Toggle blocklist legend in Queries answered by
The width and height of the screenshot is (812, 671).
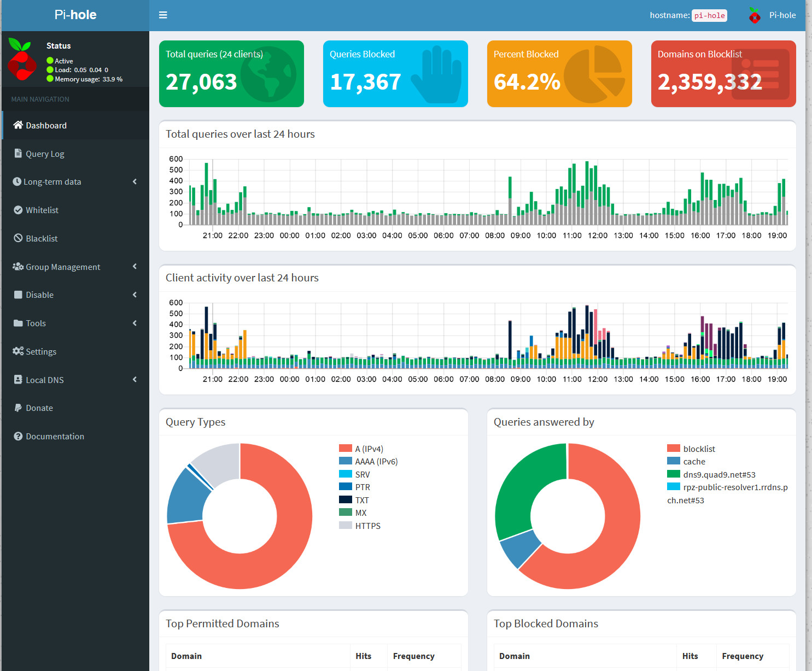click(698, 449)
